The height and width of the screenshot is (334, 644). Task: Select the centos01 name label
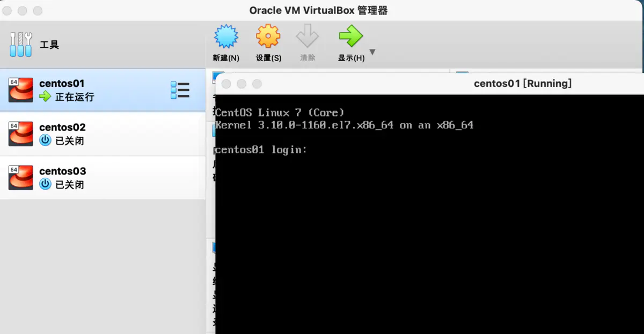coord(62,83)
